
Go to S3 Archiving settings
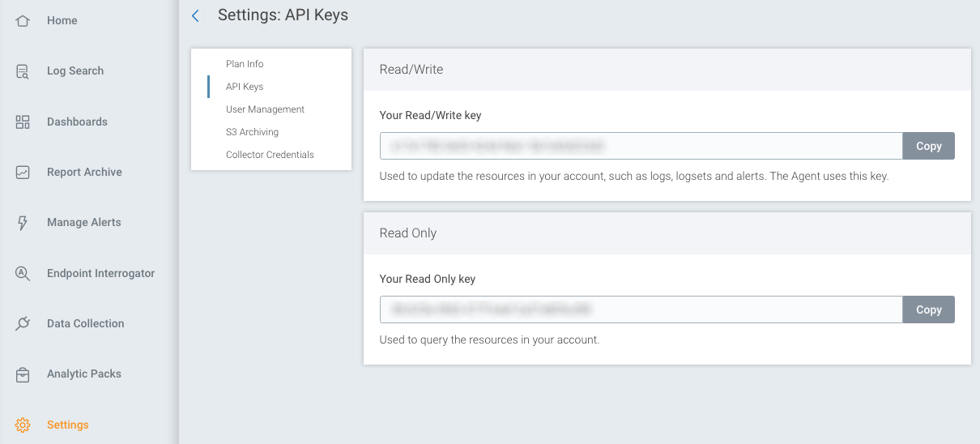pos(252,132)
